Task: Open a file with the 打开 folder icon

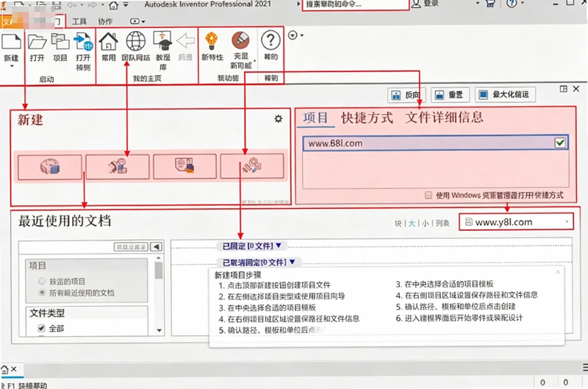Action: [37, 41]
